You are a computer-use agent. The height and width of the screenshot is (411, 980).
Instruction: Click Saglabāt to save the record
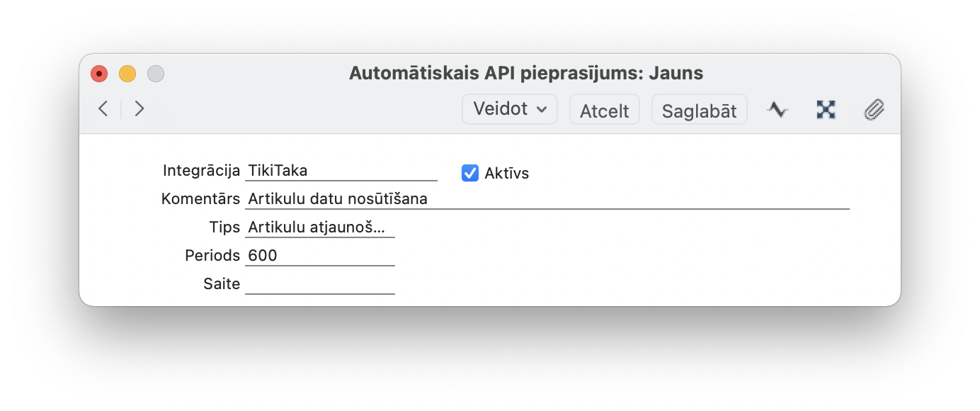[x=699, y=111]
